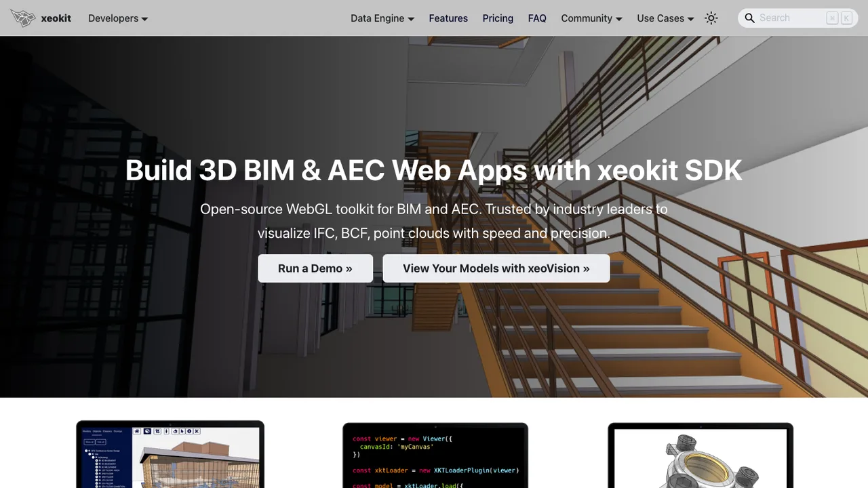Open the Pricing page
Image resolution: width=868 pixels, height=488 pixels.
[498, 18]
